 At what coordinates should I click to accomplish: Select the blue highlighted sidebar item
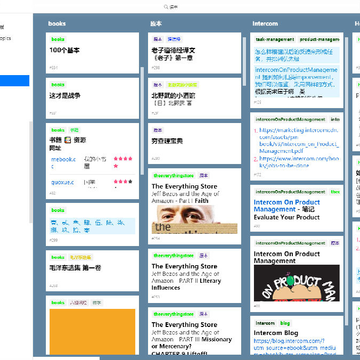(x=15, y=81)
